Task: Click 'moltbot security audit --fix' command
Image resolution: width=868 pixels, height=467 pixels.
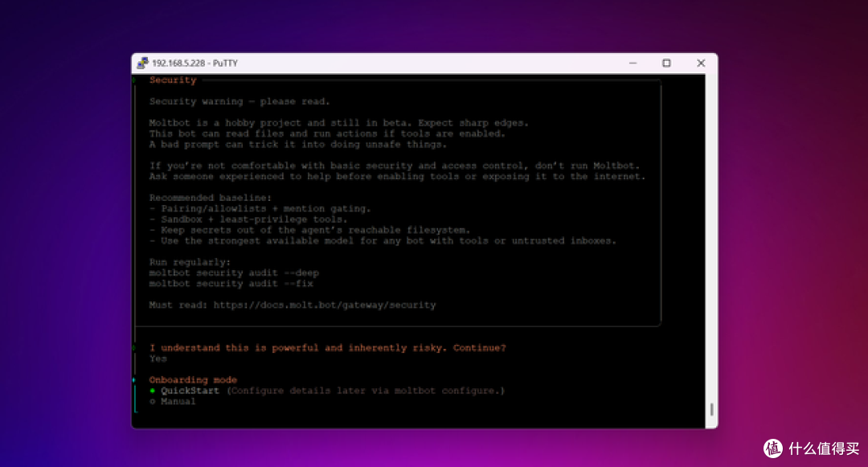Action: click(x=231, y=284)
